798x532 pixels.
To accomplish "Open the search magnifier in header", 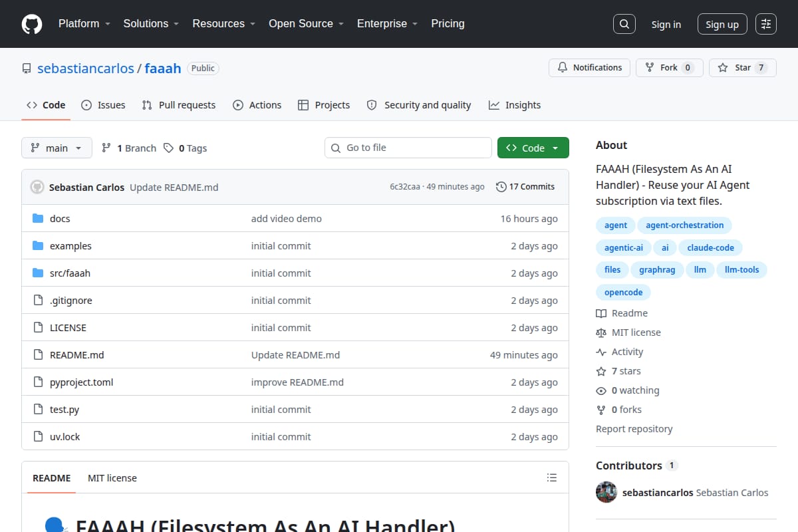I will pyautogui.click(x=624, y=24).
